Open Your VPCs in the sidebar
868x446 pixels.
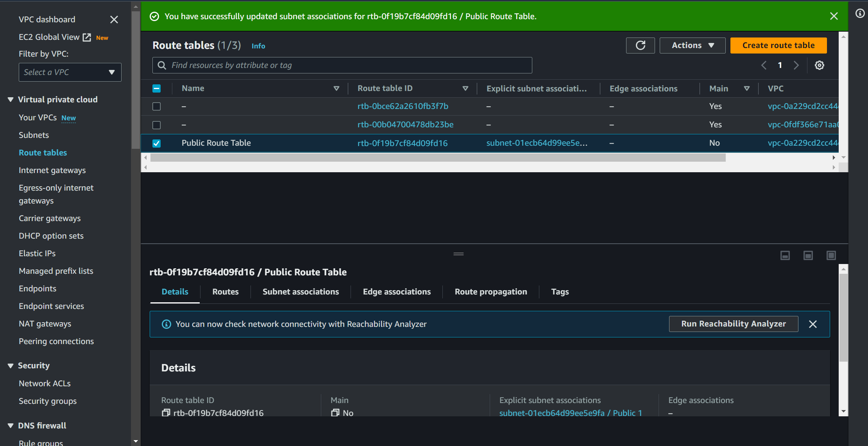pyautogui.click(x=38, y=118)
